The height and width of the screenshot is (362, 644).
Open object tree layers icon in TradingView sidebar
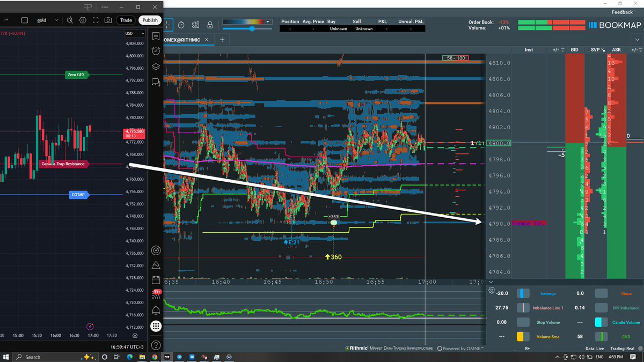pos(156,67)
